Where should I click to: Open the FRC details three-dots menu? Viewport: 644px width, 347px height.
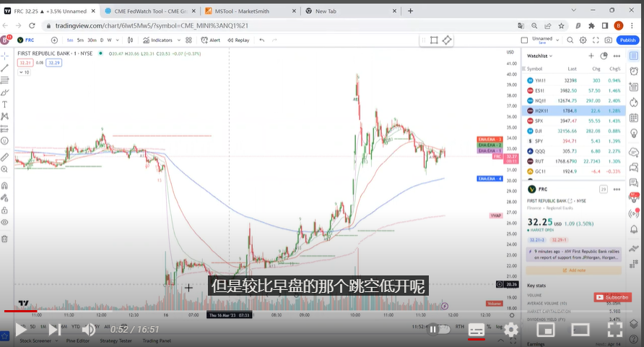(x=617, y=189)
